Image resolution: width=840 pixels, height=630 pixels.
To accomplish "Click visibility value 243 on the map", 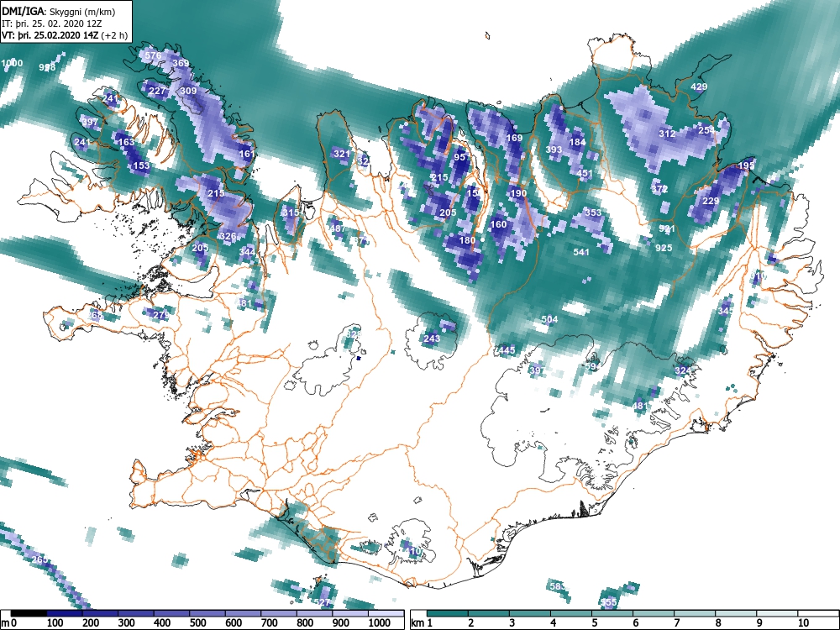I will pyautogui.click(x=432, y=339).
